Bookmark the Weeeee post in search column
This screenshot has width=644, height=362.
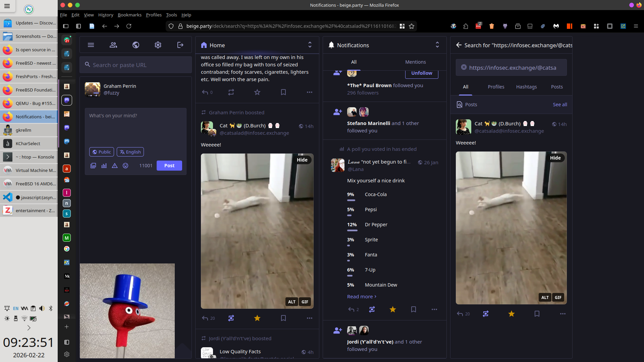[537, 314]
